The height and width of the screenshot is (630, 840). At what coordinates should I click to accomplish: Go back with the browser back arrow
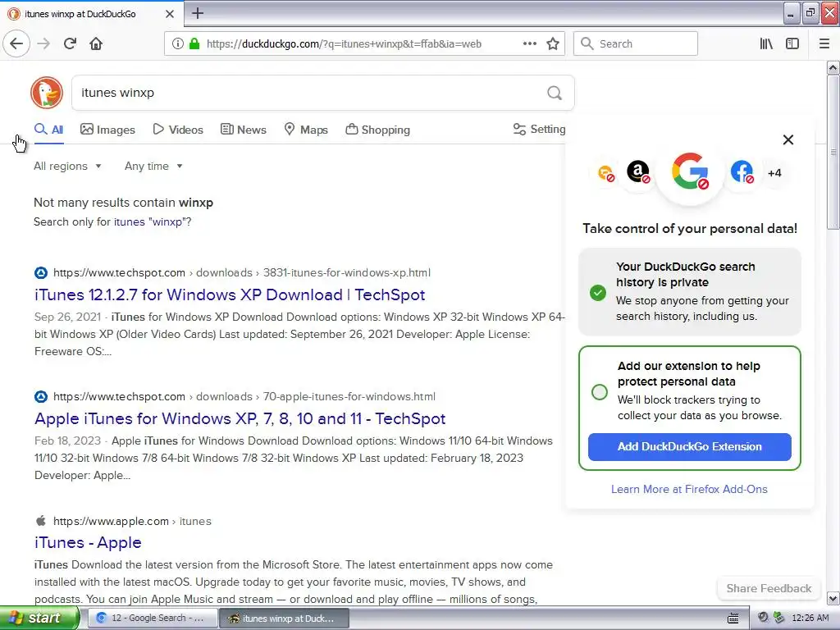click(x=16, y=43)
